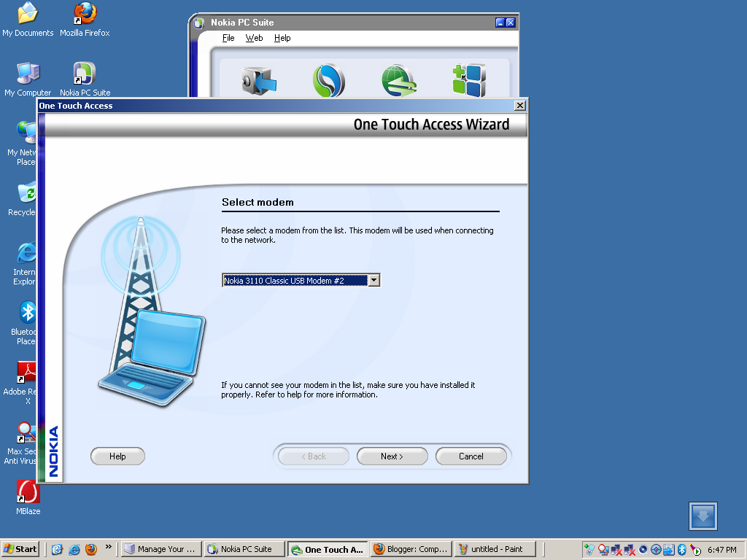Switch to untitled - Paint taskbar button
This screenshot has width=747, height=560.
point(495,549)
